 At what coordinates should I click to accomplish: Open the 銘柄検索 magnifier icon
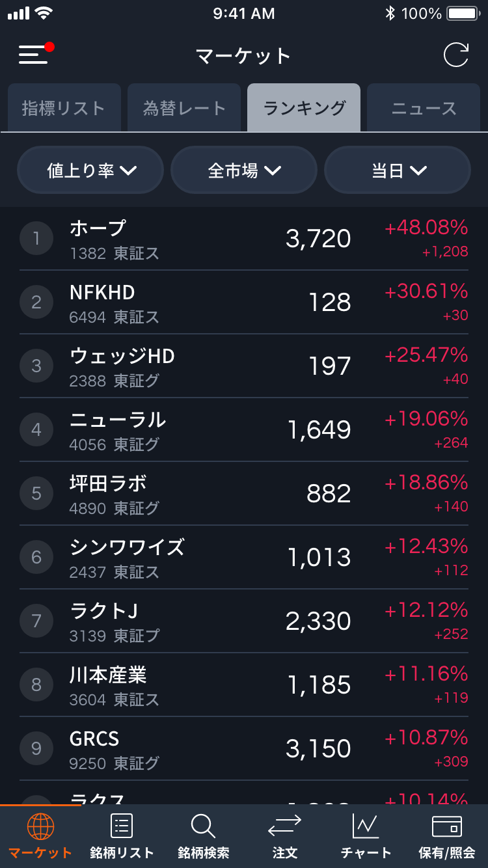click(x=203, y=826)
